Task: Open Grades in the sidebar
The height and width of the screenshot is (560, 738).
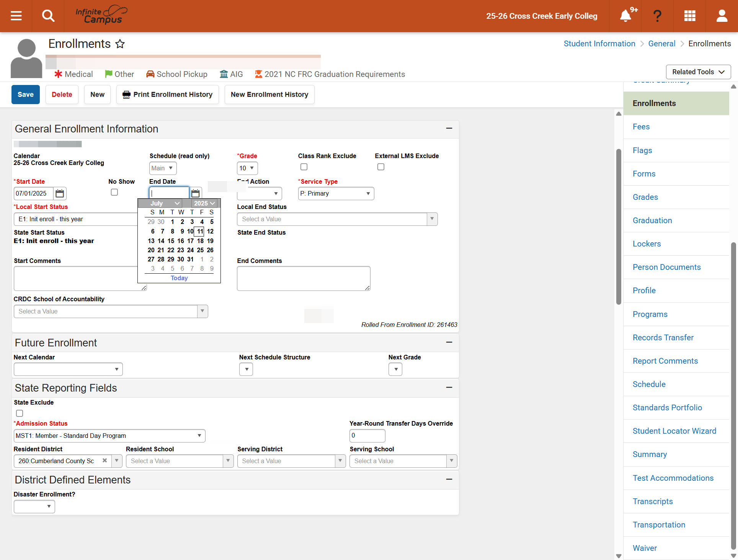Action: click(645, 197)
